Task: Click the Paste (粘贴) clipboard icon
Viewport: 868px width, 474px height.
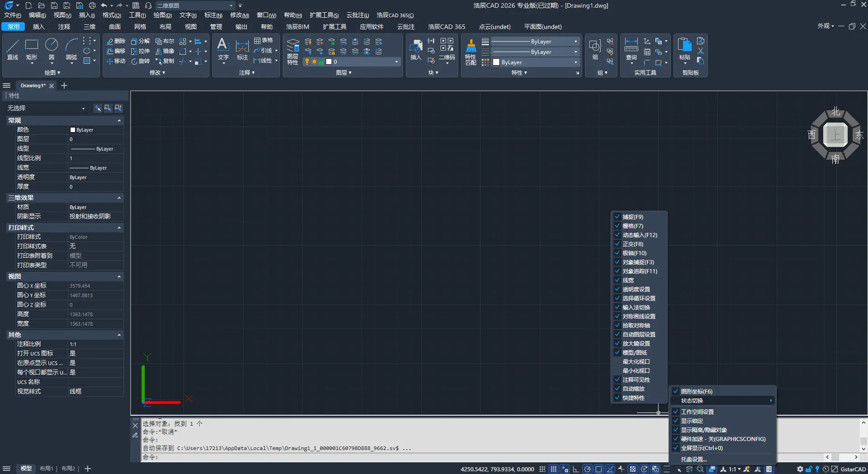Action: point(684,49)
